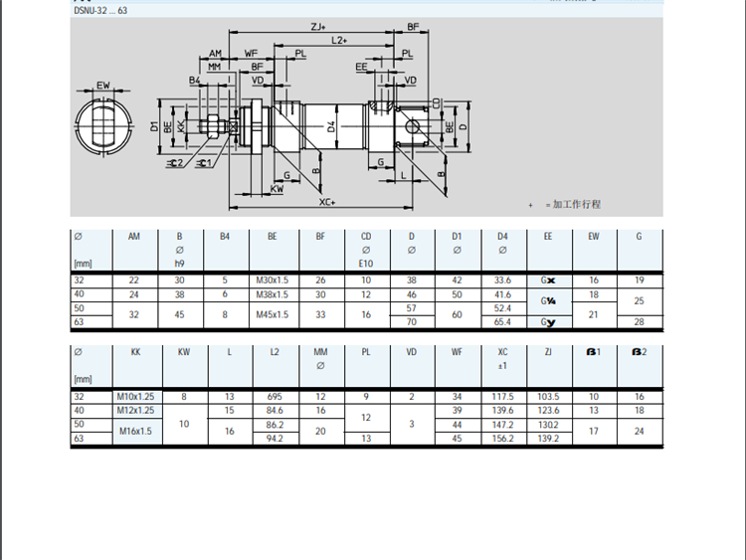
Task: Click the ZJ value "103.5"
Action: click(x=548, y=396)
